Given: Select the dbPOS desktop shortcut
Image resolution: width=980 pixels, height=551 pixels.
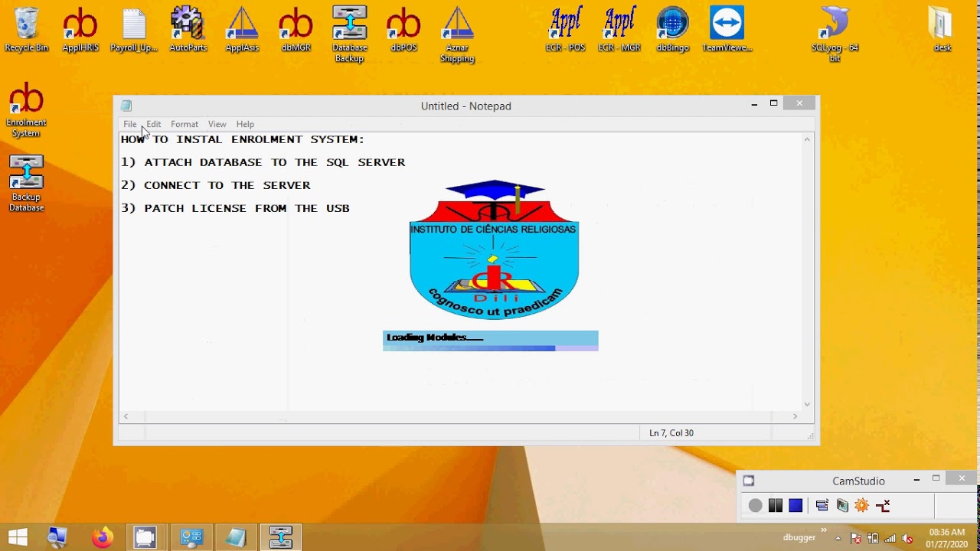Looking at the screenshot, I should click(403, 29).
